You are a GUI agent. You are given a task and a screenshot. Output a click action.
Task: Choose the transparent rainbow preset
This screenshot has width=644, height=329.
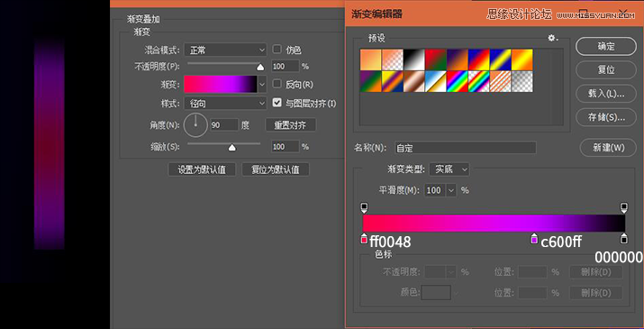pos(479,81)
